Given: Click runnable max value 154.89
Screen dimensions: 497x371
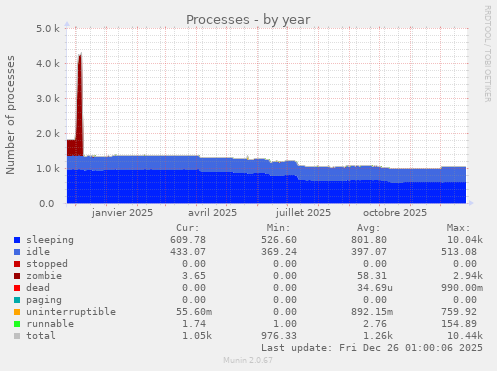Looking at the screenshot, I should pos(459,324).
